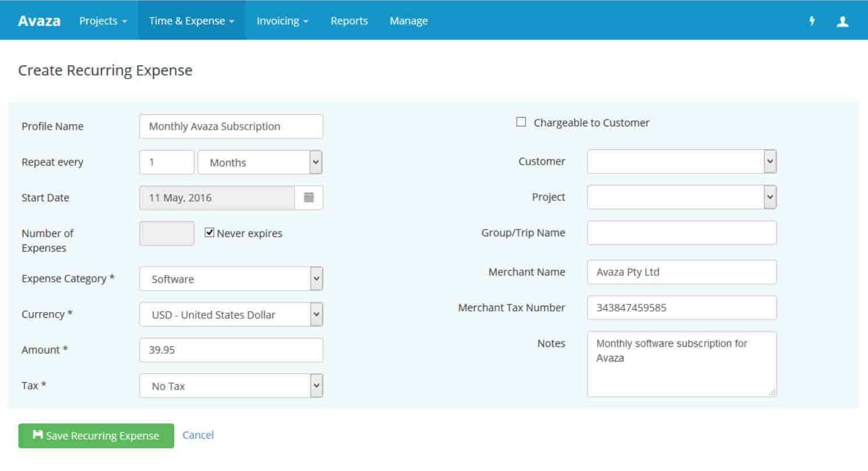868x471 pixels.
Task: Click the Save Recurring Expense button
Action: 96,435
